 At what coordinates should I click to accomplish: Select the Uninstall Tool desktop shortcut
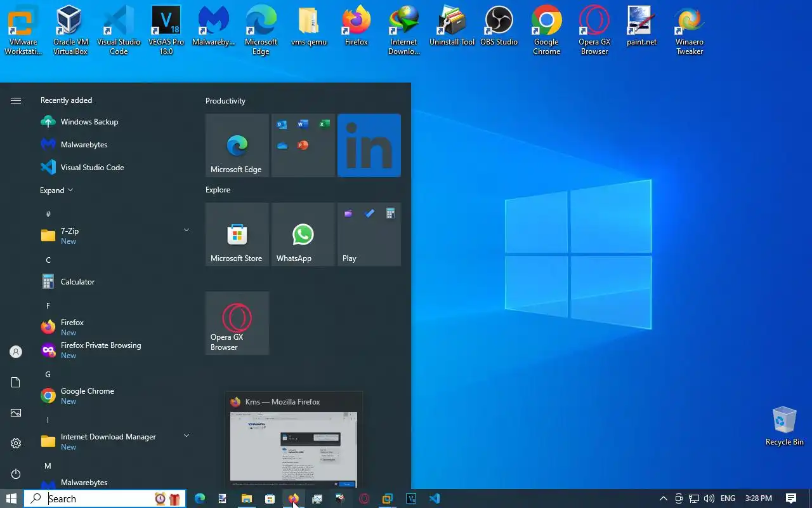[x=452, y=27]
